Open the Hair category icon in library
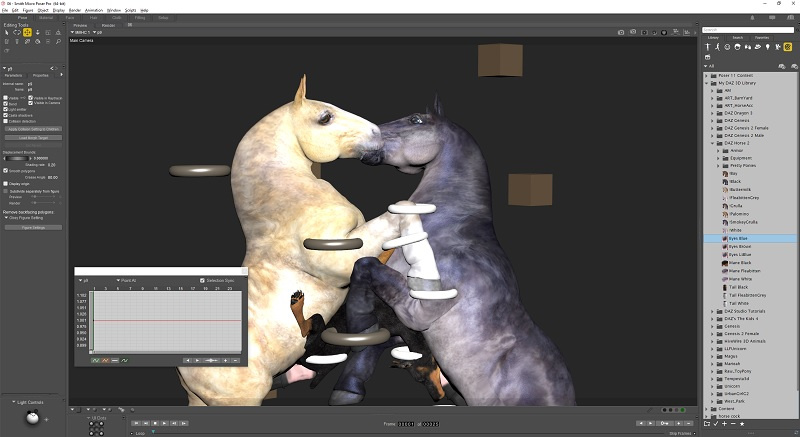Viewport: 800px width, 437px height. point(737,47)
